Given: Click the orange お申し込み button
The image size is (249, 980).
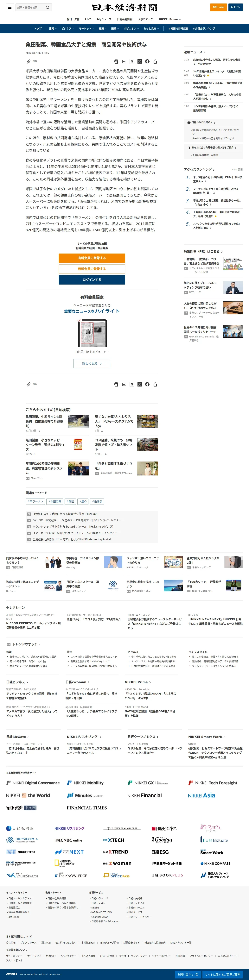Looking at the screenshot, I should point(219,7).
